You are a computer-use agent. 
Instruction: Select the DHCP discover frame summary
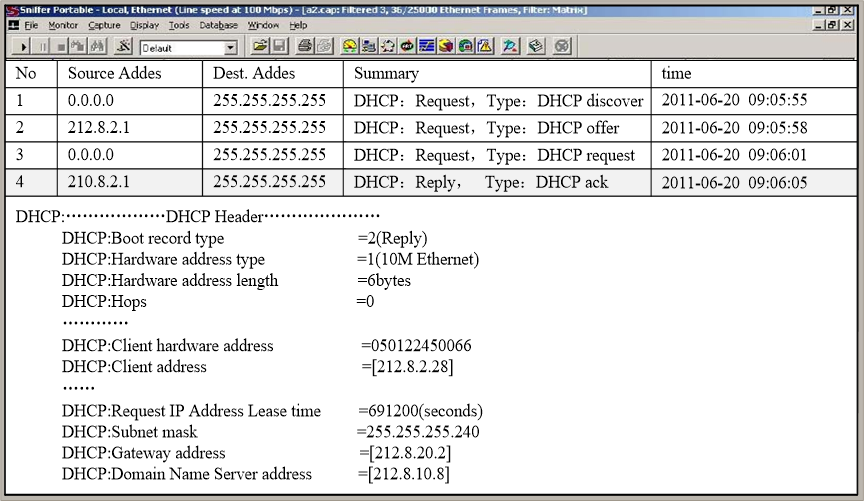click(498, 101)
